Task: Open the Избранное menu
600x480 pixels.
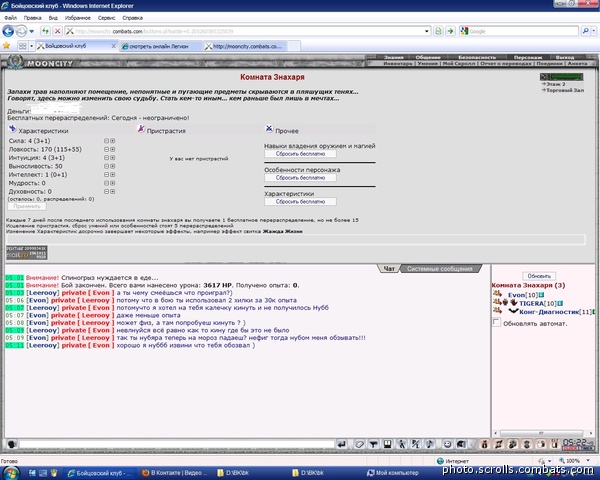Action: click(78, 18)
